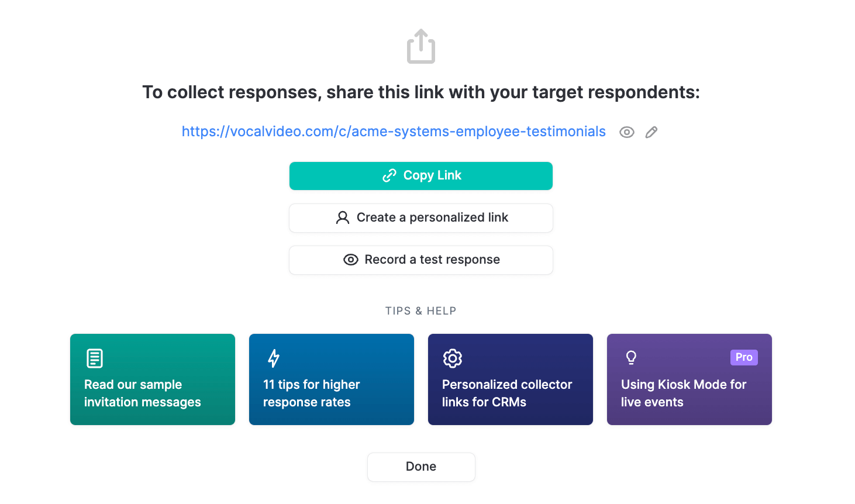Open the acme-systems-employee-testimonials link

(x=393, y=132)
